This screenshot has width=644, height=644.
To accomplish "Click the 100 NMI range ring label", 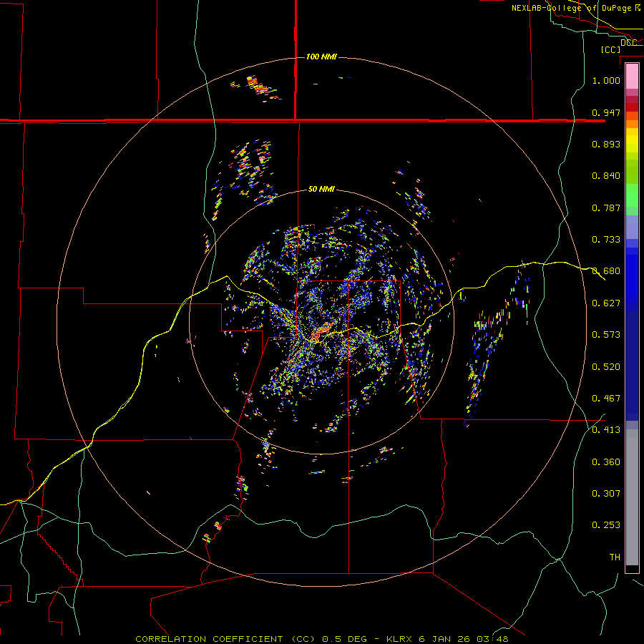I will (321, 57).
